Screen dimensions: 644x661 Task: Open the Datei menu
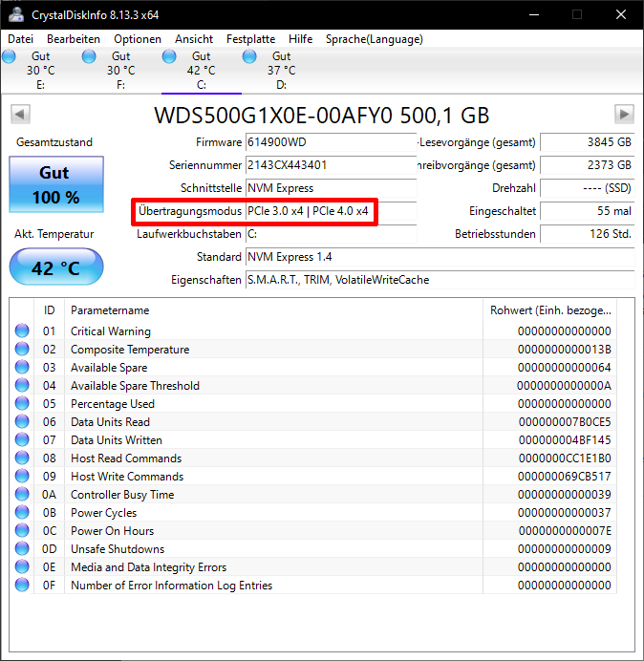click(x=20, y=39)
